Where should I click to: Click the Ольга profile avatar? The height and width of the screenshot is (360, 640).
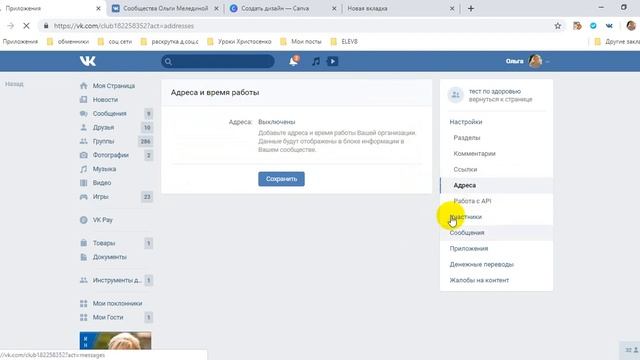coord(535,61)
